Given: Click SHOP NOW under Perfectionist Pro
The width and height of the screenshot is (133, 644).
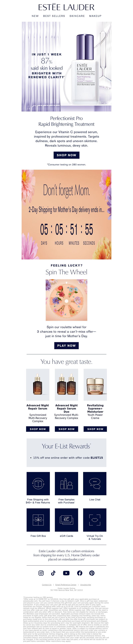Looking at the screenshot, I should tap(66, 155).
